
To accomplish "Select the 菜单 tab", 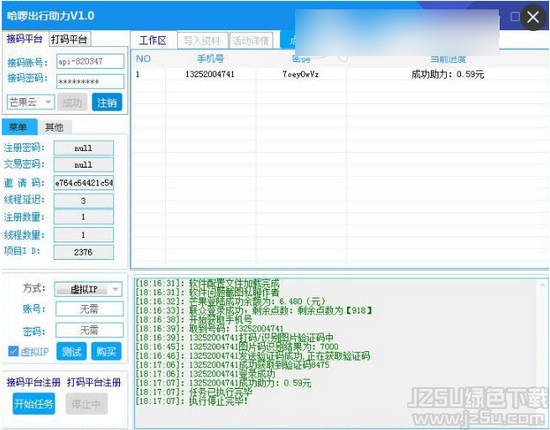I will point(19,127).
